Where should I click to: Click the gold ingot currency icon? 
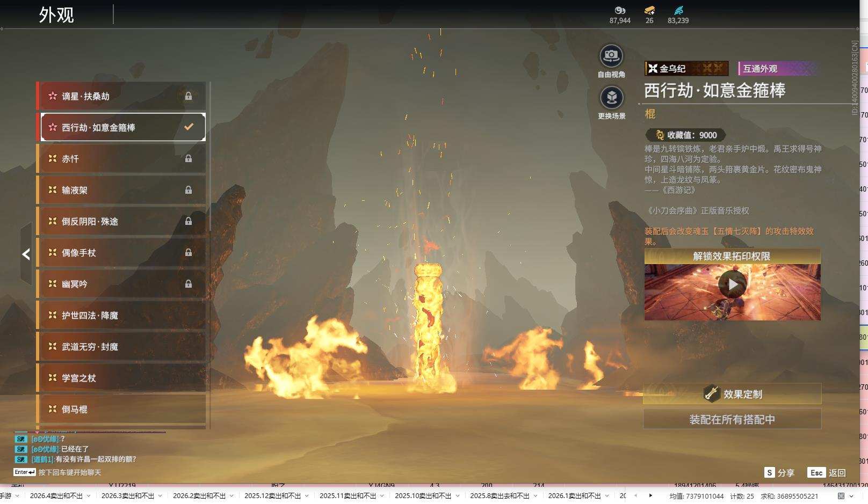tap(649, 10)
